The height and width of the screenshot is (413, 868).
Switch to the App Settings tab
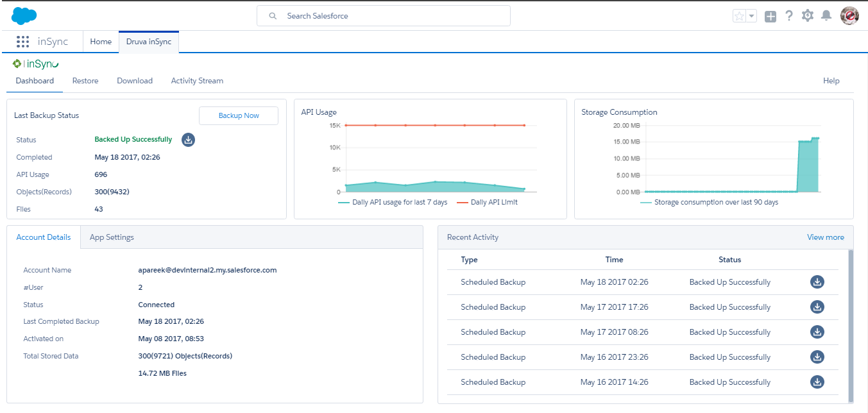pos(112,237)
